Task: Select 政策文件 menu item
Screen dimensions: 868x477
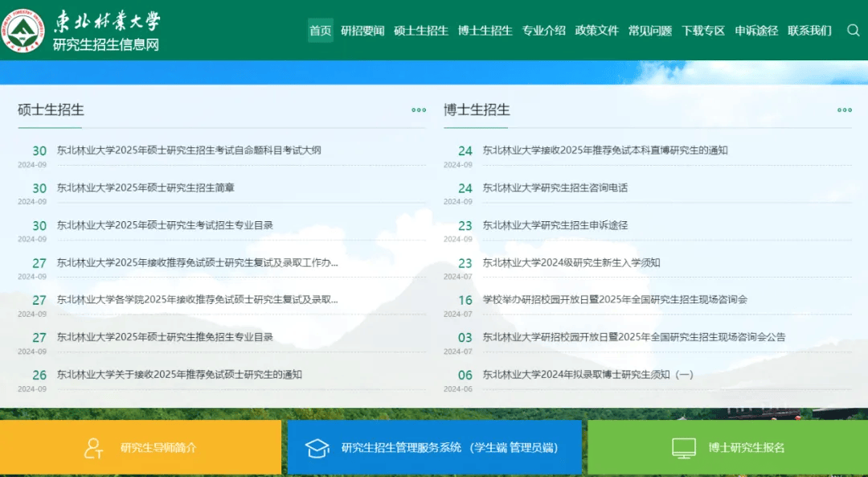Action: (x=596, y=31)
